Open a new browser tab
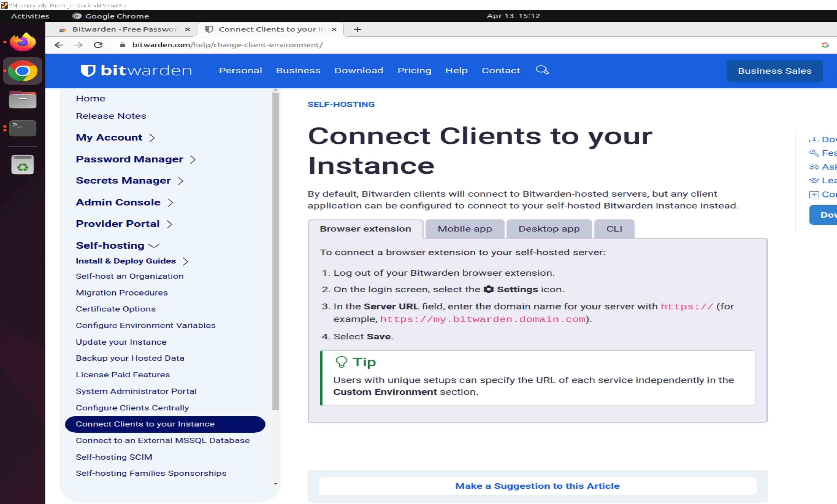 357,30
